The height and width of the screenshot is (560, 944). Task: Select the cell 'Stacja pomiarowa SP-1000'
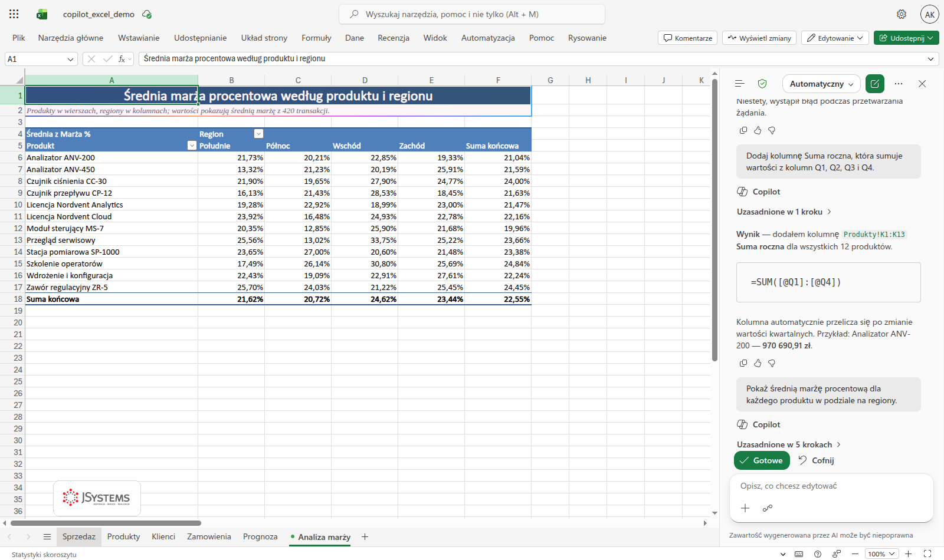(x=112, y=252)
